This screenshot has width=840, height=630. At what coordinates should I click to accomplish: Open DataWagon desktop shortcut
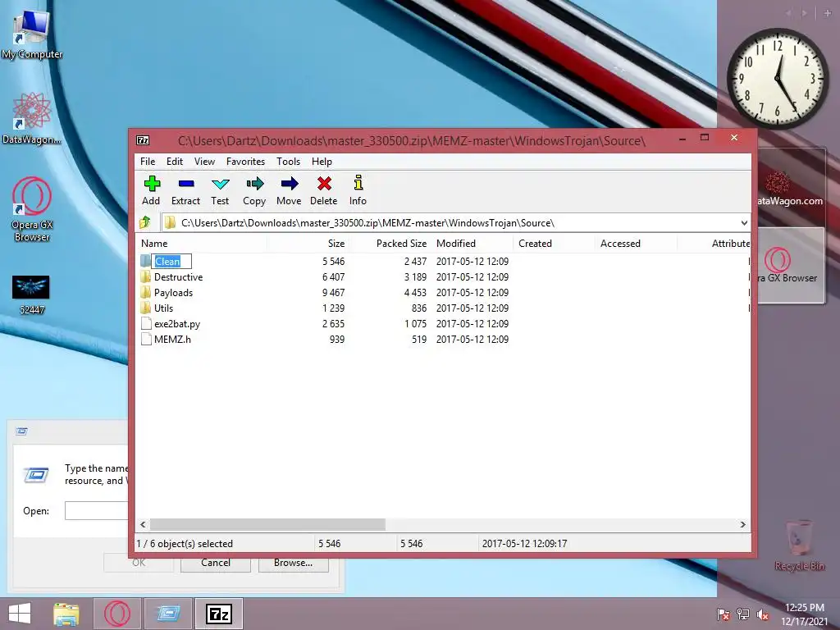click(x=32, y=119)
